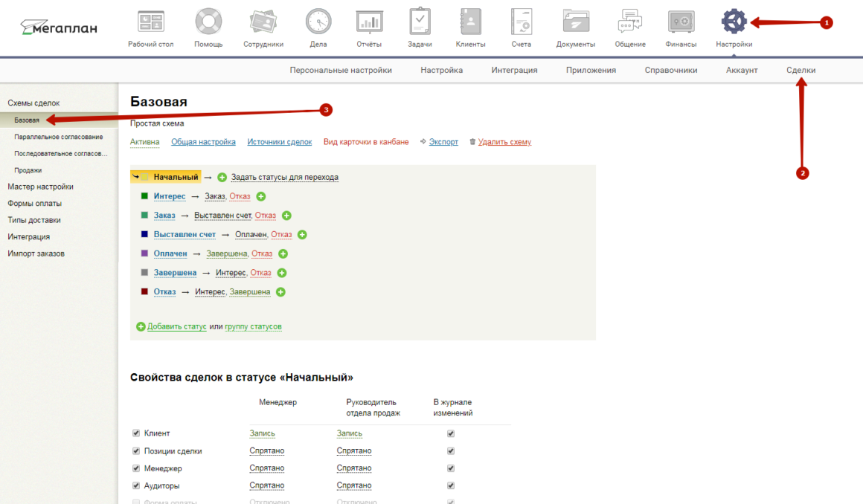Viewport: 863px width, 504px height.
Task: Open the Отчёты chart icon
Action: 368,22
